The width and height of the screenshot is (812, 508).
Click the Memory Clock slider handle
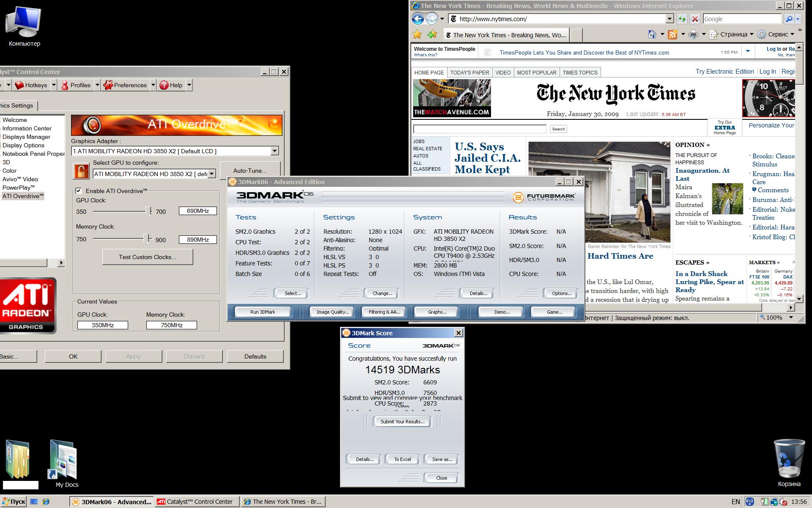point(147,239)
